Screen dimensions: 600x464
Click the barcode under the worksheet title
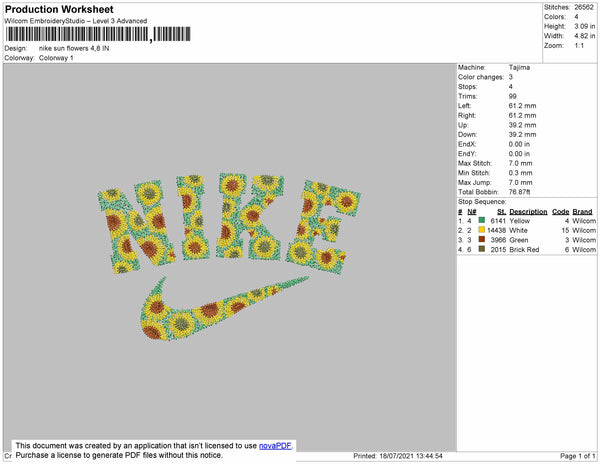(98, 34)
